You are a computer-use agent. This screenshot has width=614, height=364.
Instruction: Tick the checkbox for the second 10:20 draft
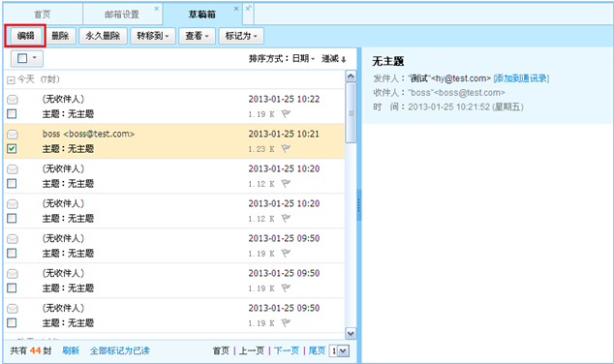coord(12,219)
